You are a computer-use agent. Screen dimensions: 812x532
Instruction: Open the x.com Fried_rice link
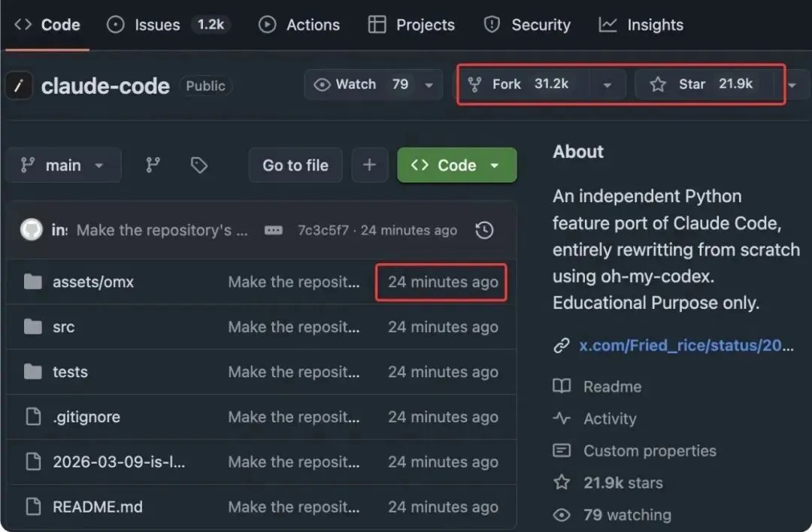(686, 346)
